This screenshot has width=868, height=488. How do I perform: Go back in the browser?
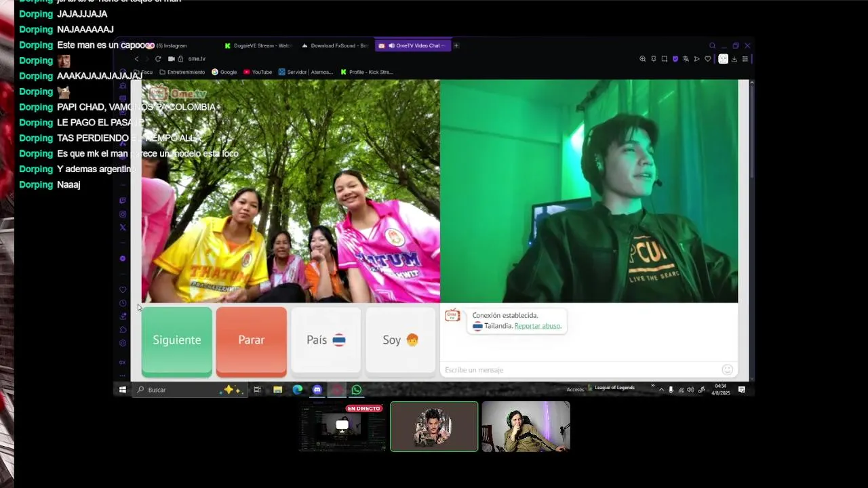136,59
